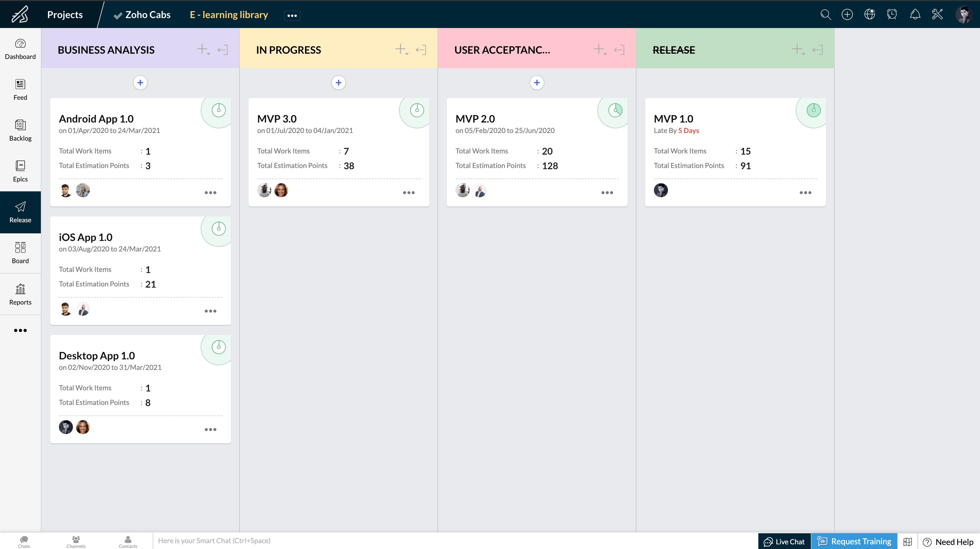Open the timer clock icon
This screenshot has height=549, width=980.
click(892, 15)
